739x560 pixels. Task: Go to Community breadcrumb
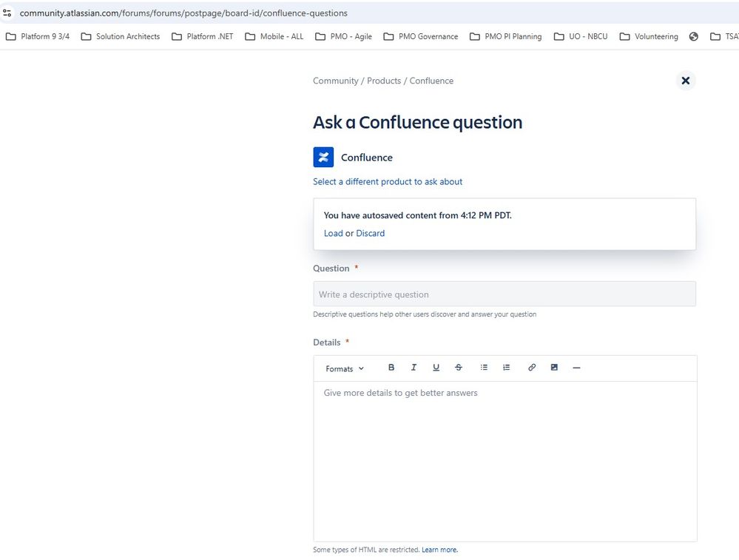point(336,81)
